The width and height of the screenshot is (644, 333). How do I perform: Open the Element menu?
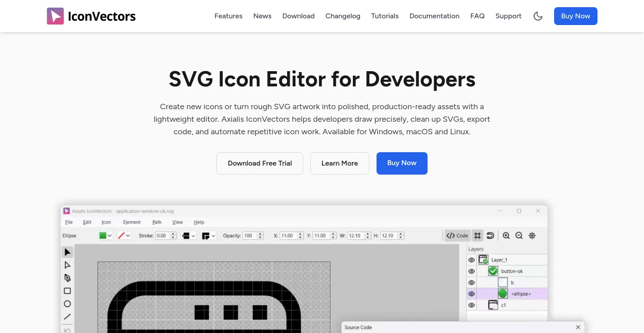(x=132, y=222)
